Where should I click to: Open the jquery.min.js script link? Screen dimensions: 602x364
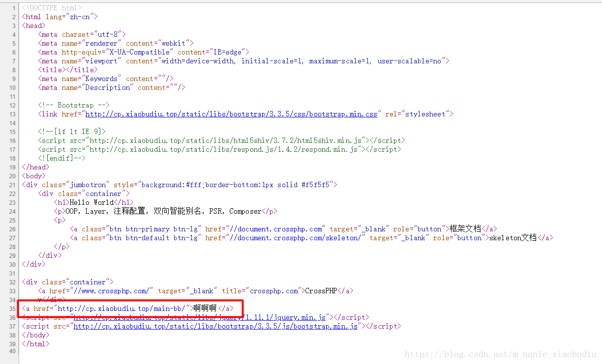point(199,317)
